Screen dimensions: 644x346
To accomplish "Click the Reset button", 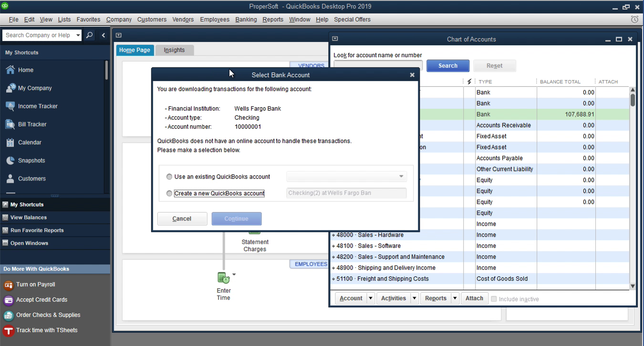I will 495,66.
